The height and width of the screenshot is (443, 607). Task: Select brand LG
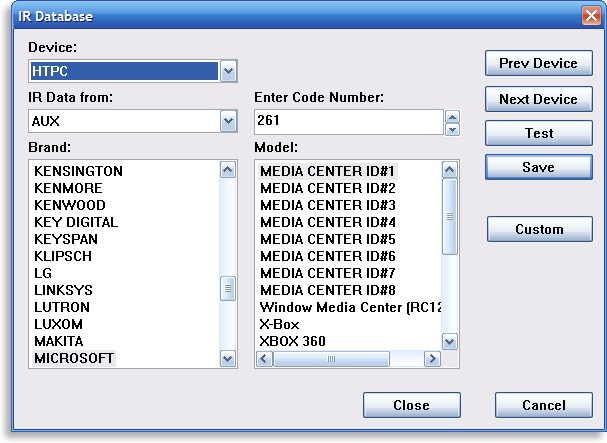(x=43, y=273)
